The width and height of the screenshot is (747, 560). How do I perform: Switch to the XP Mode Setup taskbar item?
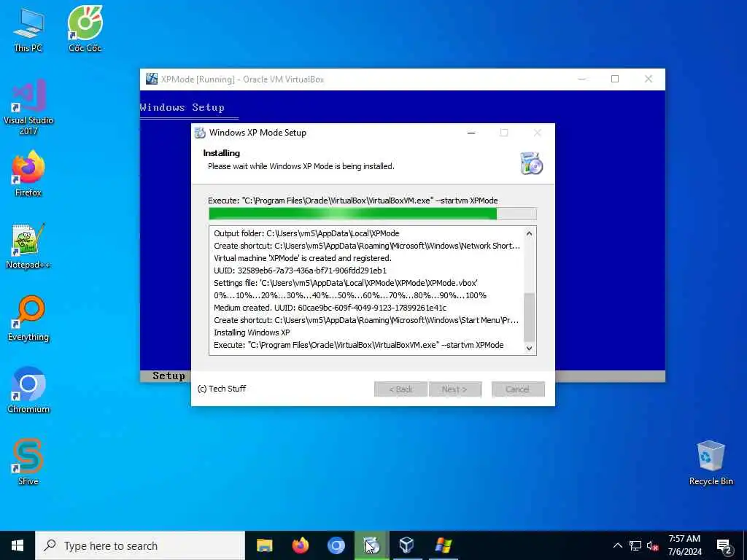[x=371, y=545]
